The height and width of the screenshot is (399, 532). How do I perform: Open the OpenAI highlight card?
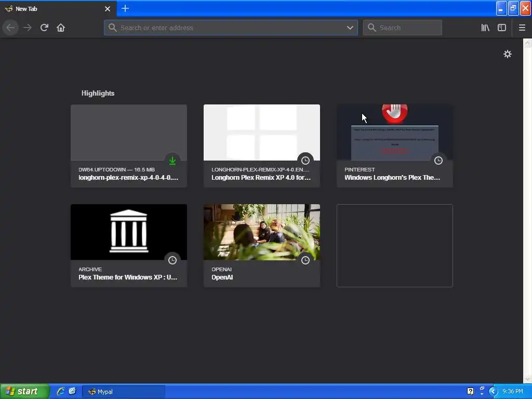point(262,246)
